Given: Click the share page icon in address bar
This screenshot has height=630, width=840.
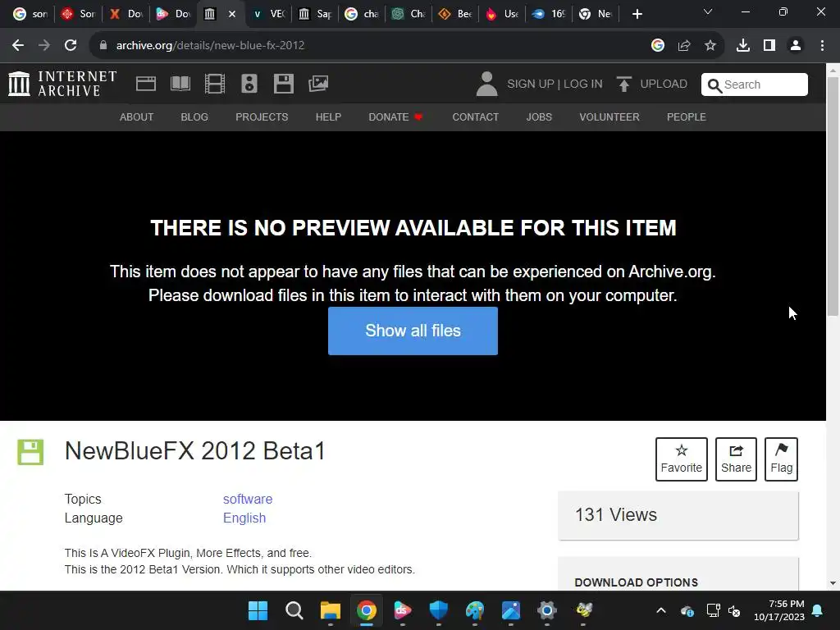Looking at the screenshot, I should tap(684, 46).
